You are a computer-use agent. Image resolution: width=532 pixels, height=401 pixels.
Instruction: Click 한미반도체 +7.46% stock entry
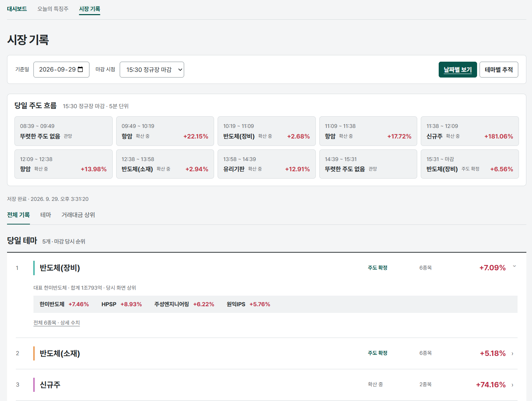(64, 304)
